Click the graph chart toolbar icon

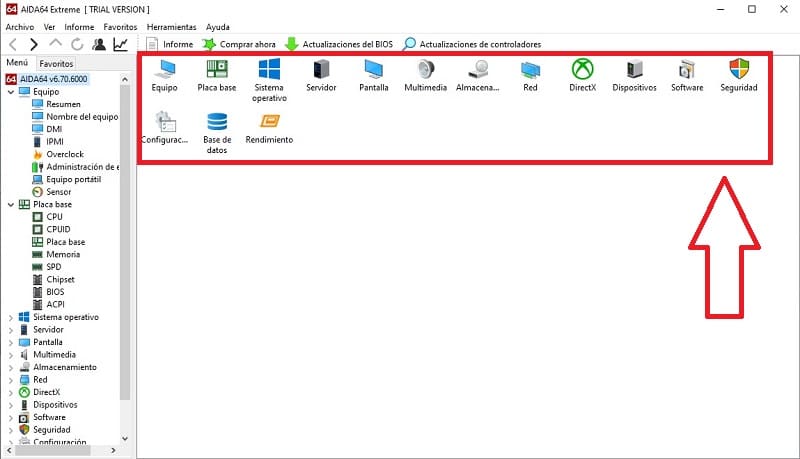click(120, 44)
